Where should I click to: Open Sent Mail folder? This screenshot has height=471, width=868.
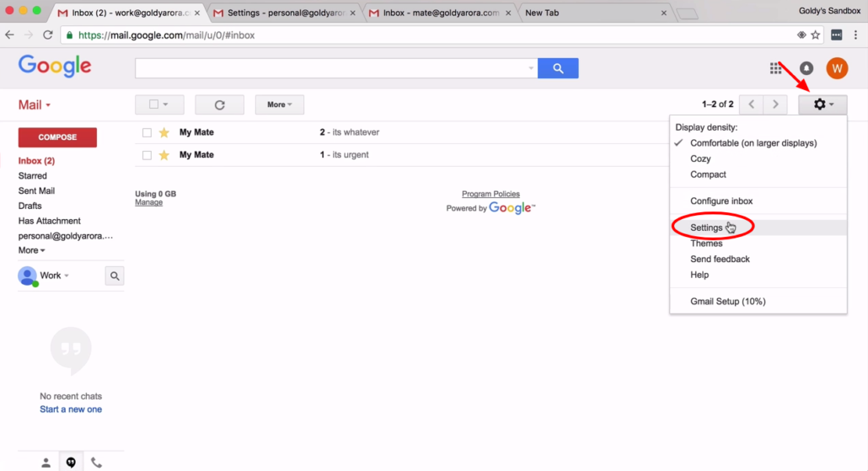[x=36, y=190]
